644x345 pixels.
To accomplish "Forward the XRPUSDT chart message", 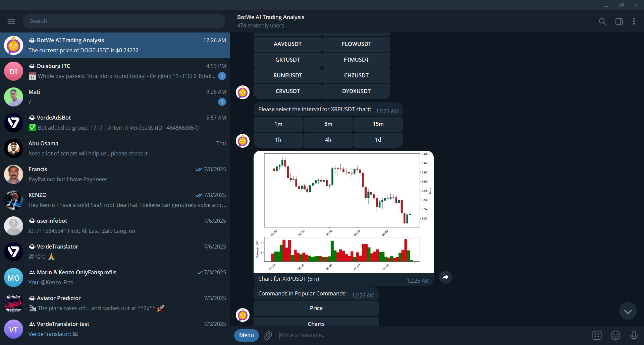I will tap(445, 277).
